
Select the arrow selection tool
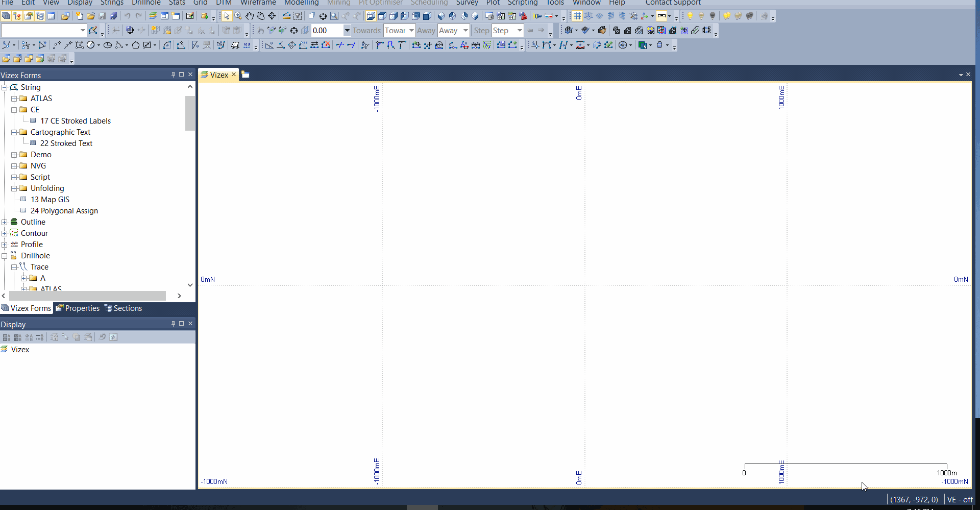click(227, 16)
